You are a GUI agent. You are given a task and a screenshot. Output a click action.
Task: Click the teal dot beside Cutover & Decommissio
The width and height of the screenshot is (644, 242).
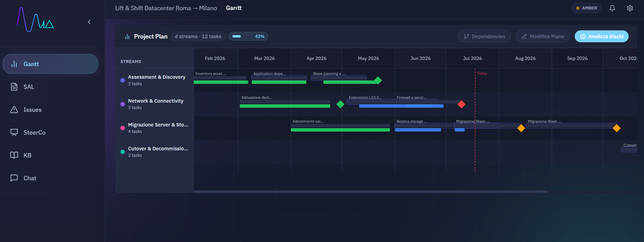(x=122, y=152)
